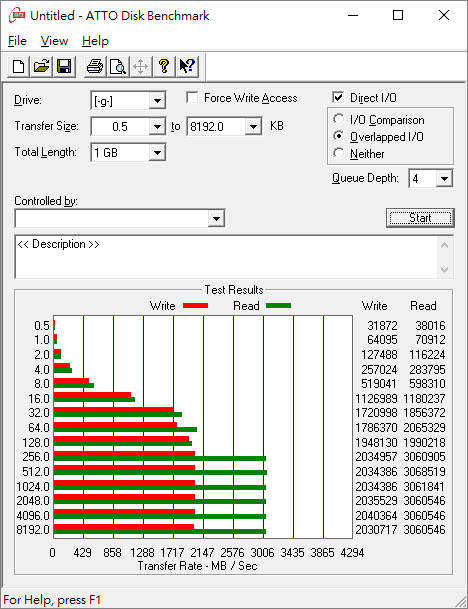Screen dimensions: 468x609
Task: Save results using the floppy disk icon
Action: point(64,66)
